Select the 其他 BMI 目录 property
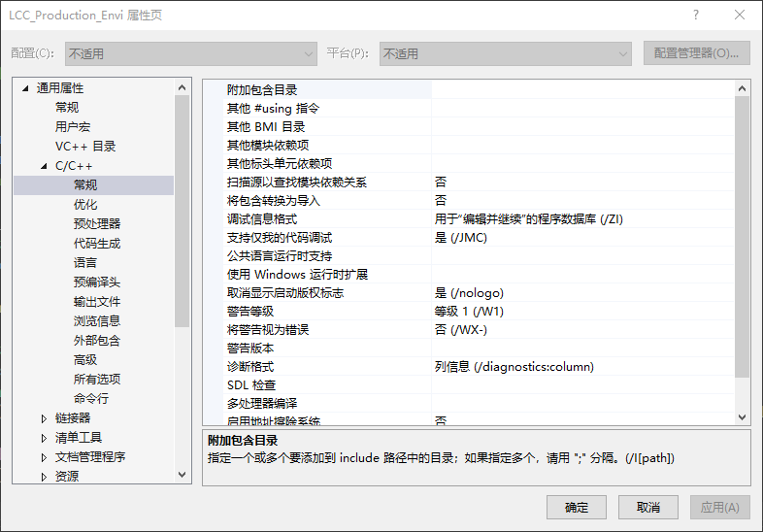The width and height of the screenshot is (763, 532). (x=266, y=127)
